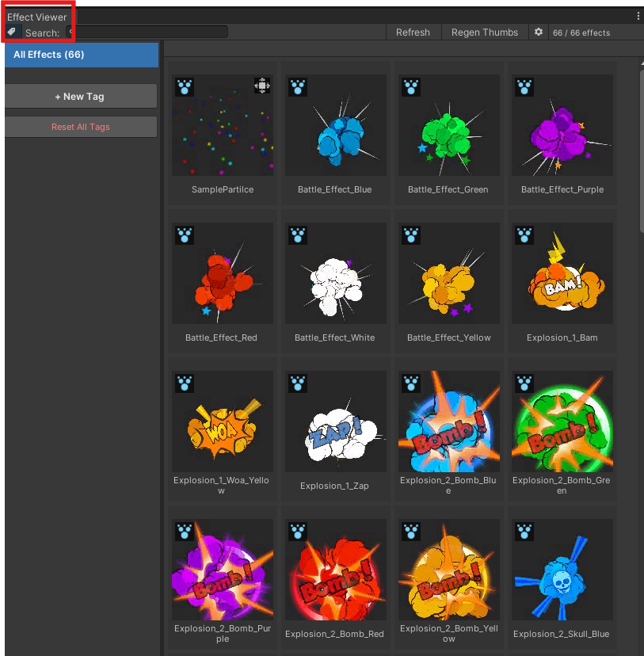Click the particle icon on Battle_Effect_Red
Viewport: 644px width, 656px height.
pos(185,235)
